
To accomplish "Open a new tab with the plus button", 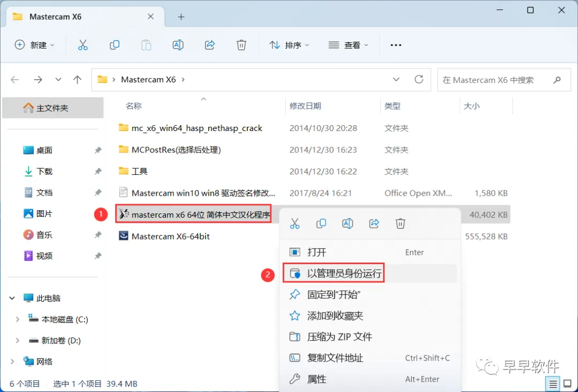I will pyautogui.click(x=181, y=17).
